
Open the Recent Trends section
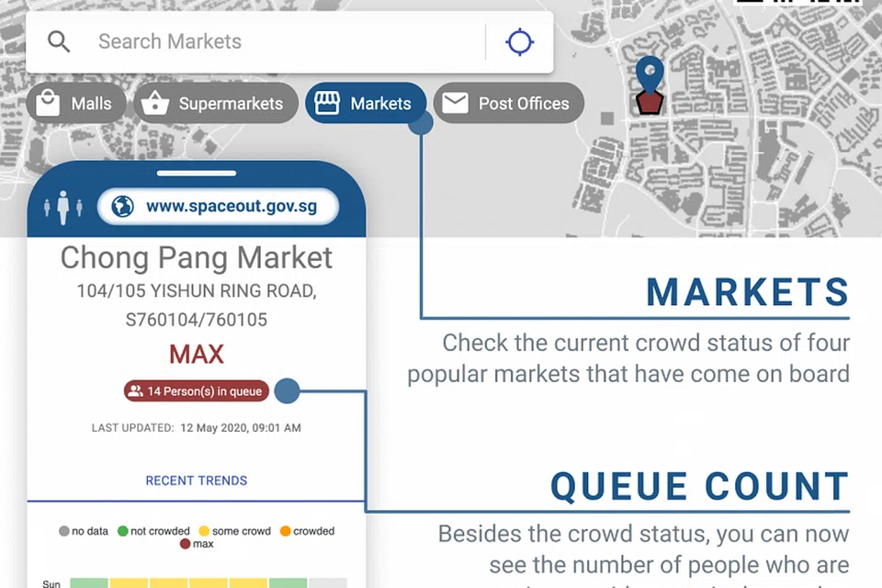pos(197,481)
